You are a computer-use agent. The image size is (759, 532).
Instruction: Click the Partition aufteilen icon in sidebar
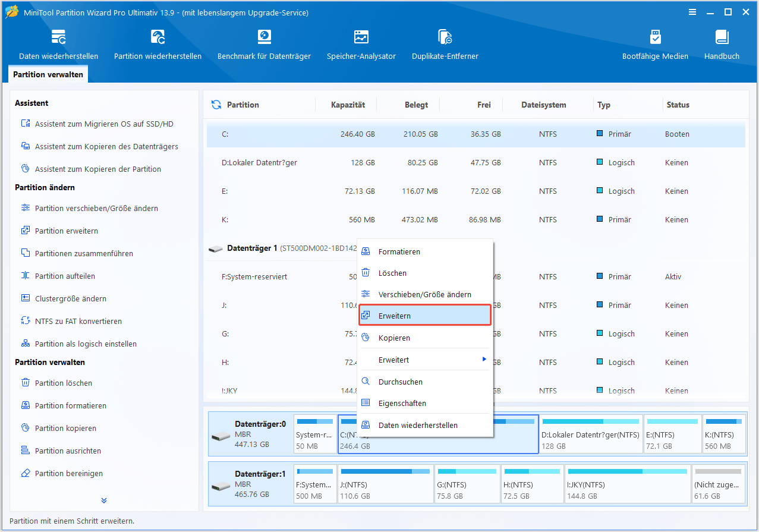coord(26,276)
